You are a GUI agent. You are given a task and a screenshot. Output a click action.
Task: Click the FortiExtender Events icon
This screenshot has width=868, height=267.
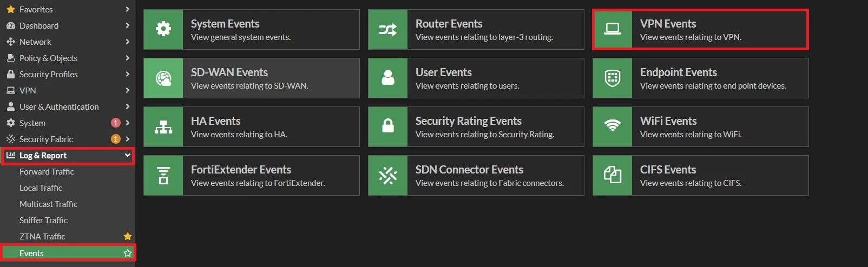163,175
